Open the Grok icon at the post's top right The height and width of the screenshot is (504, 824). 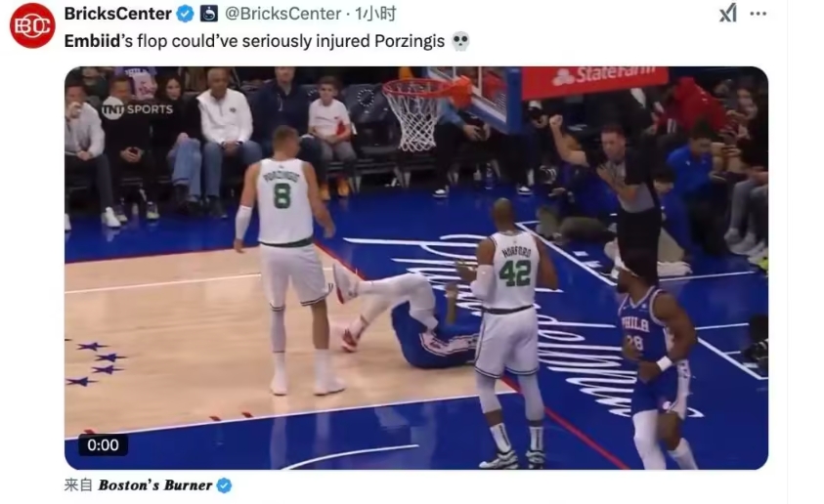(728, 13)
